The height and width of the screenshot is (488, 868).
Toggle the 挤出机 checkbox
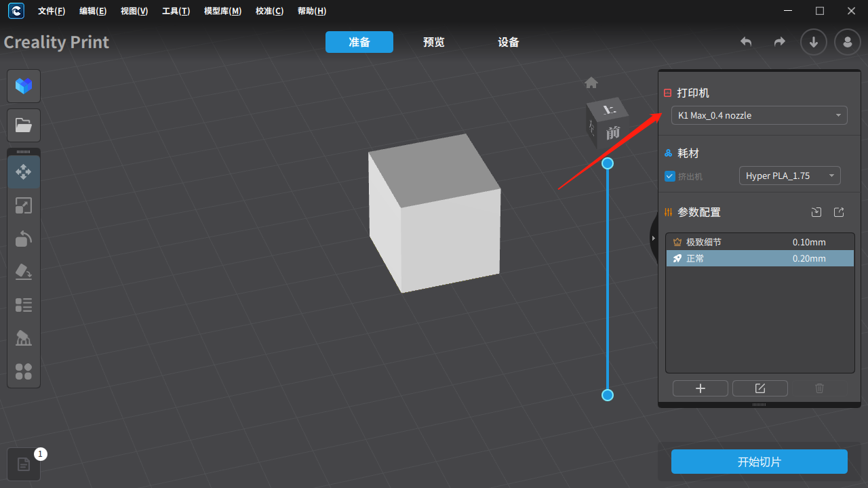click(x=670, y=176)
